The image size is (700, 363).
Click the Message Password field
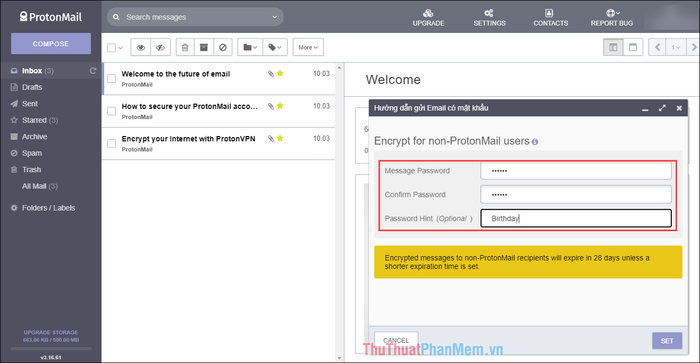[x=576, y=171]
